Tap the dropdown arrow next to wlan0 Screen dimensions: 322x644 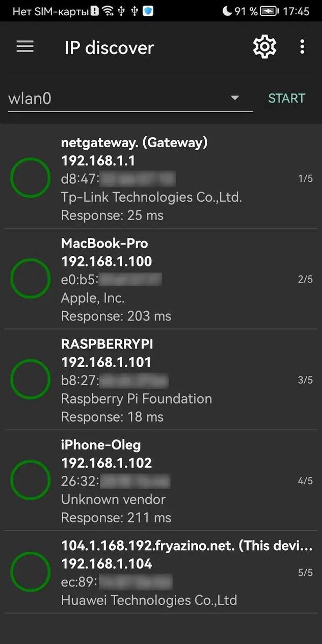[234, 98]
